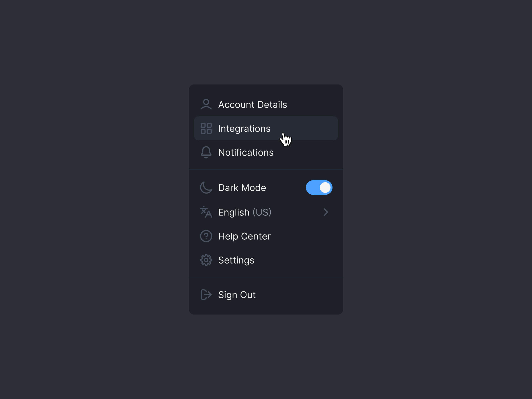This screenshot has width=532, height=399.
Task: Open Settings from the menu text
Action: click(236, 260)
